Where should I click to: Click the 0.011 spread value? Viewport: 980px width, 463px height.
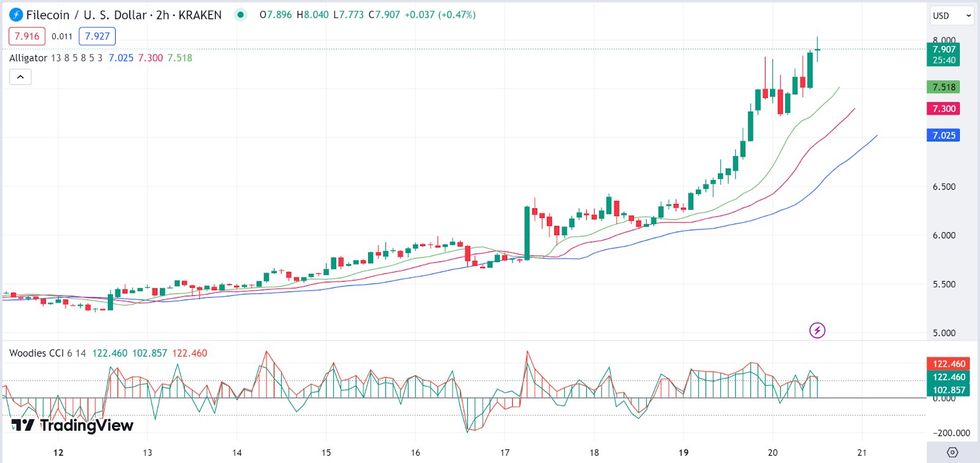tap(62, 36)
